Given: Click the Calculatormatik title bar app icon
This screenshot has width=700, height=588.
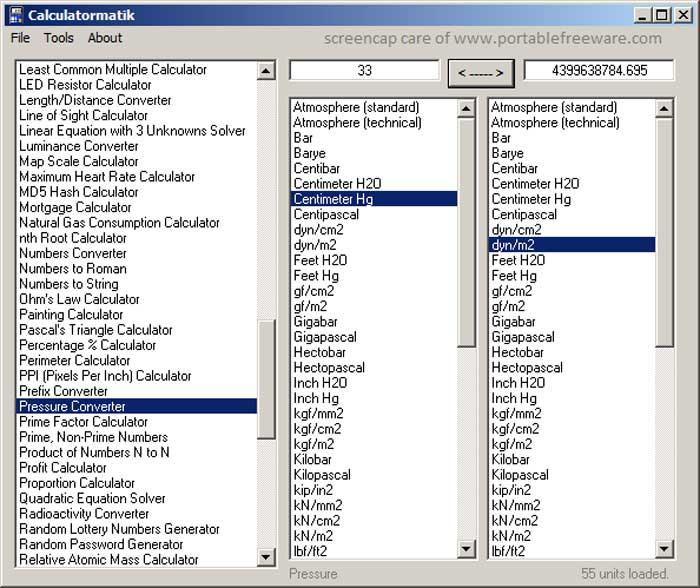Looking at the screenshot, I should [x=16, y=15].
